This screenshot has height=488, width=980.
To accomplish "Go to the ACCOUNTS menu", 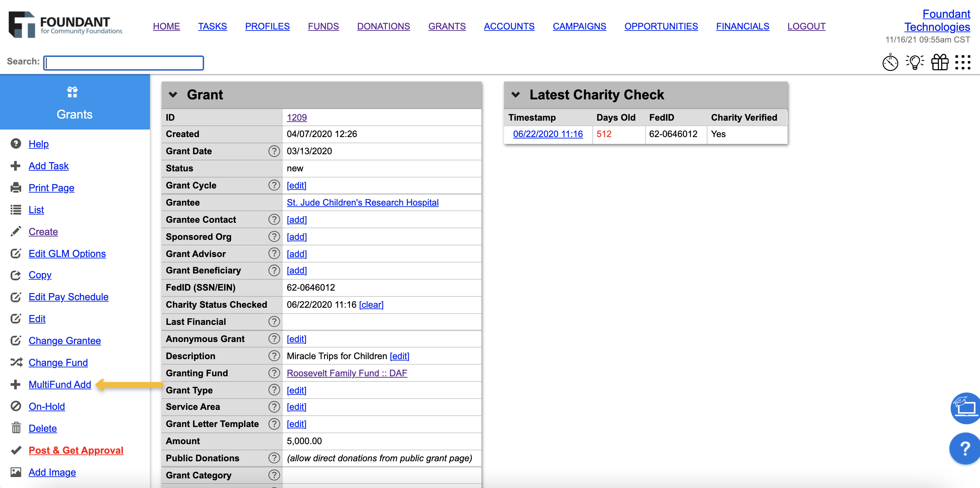I will pos(509,26).
